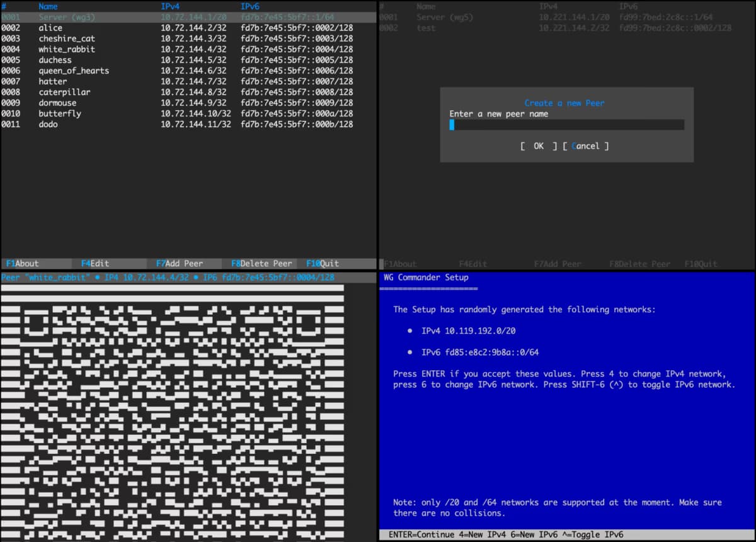Click the dimmed Server (wg5) row
The height and width of the screenshot is (542, 756).
tap(567, 17)
